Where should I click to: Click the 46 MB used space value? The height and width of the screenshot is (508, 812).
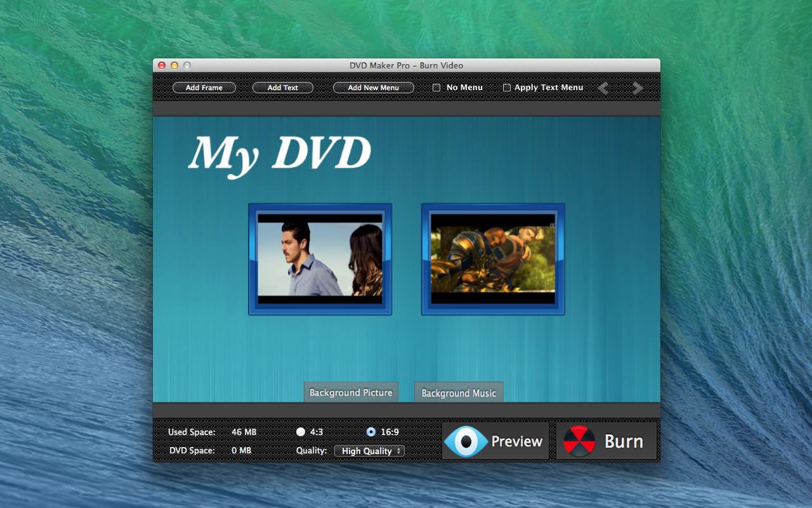244,432
